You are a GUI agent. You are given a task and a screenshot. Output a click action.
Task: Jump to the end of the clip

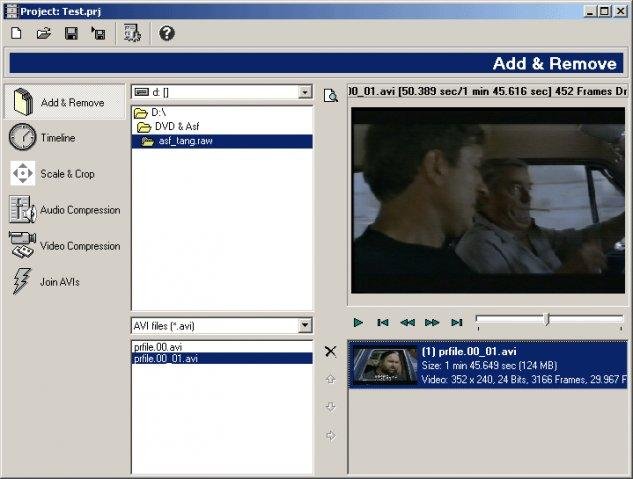[x=457, y=322]
